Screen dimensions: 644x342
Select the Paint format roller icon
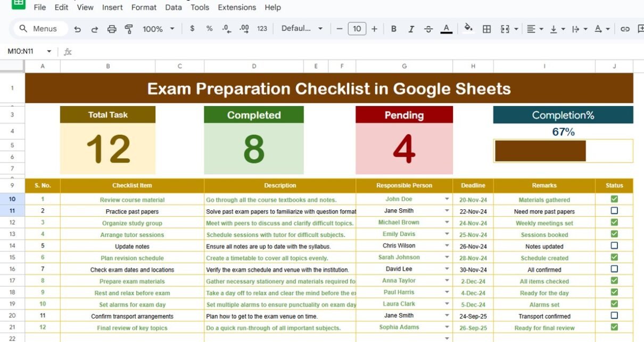click(128, 29)
